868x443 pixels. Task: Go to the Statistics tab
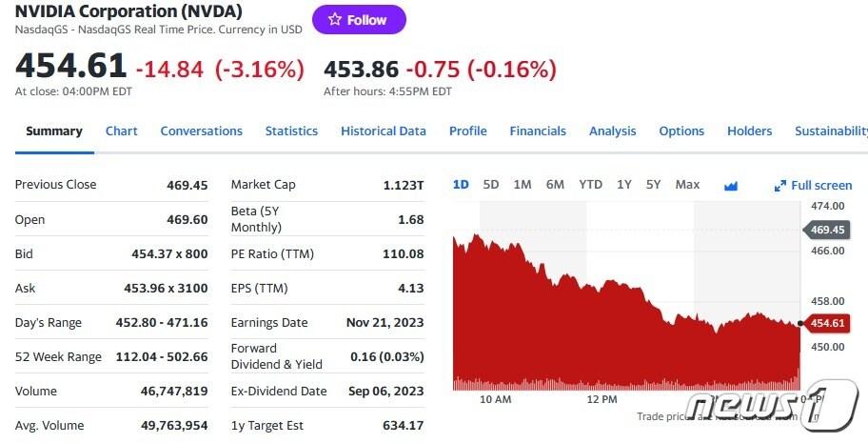pos(291,131)
